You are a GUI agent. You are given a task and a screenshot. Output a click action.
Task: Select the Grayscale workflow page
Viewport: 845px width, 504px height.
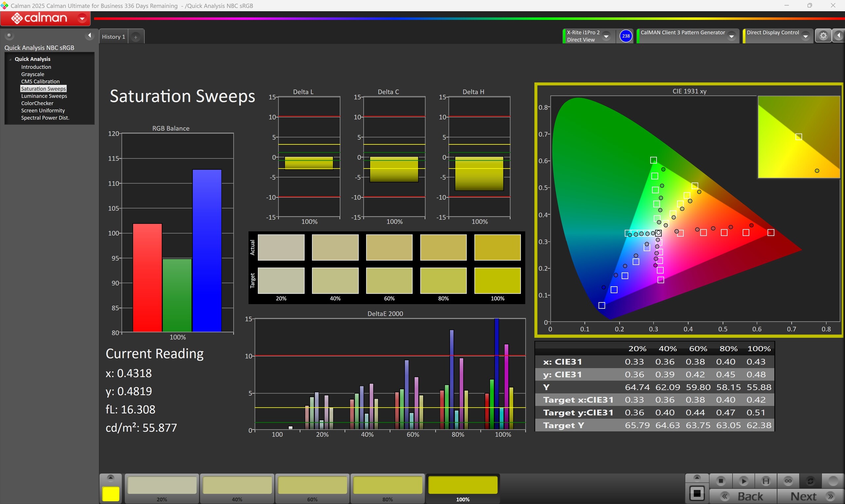pos(33,74)
